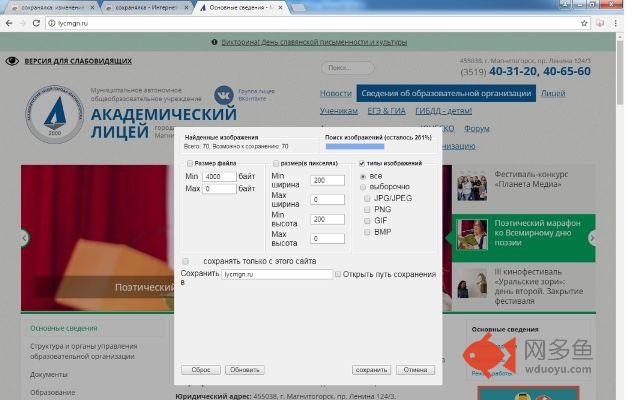Check 'сохранять только с этого сайта'

pyautogui.click(x=186, y=261)
